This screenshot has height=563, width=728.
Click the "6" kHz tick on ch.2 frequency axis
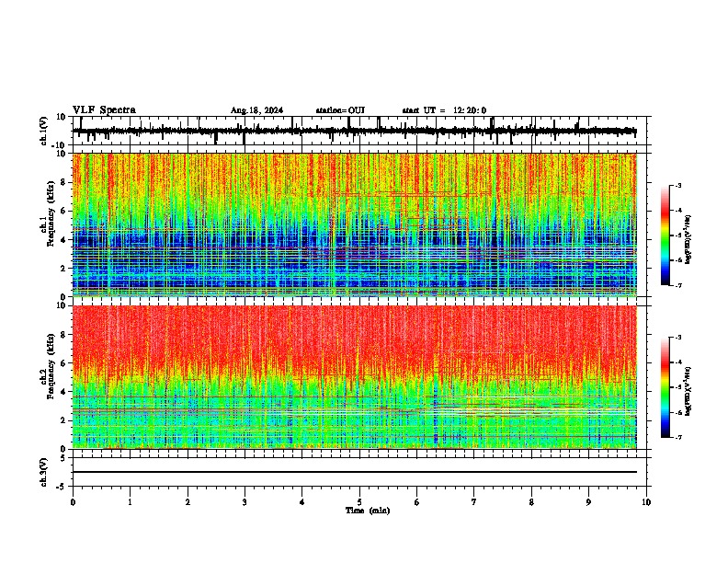click(x=64, y=363)
